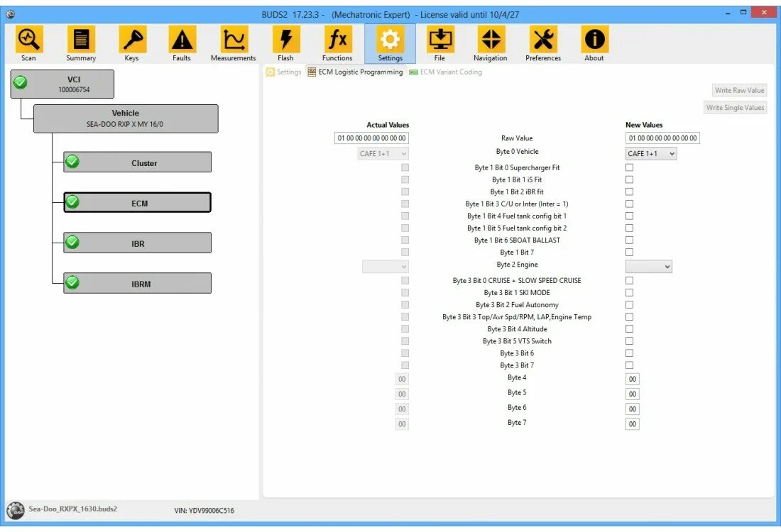This screenshot has width=781, height=532.
Task: Click the BRP logo in status bar
Action: [x=16, y=511]
